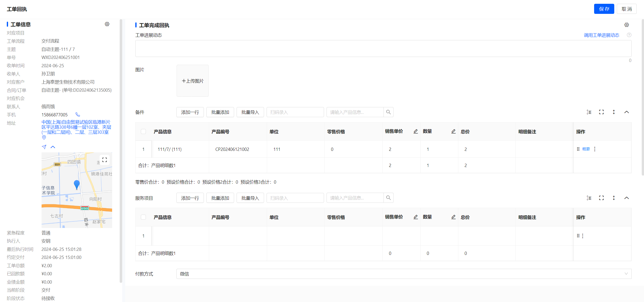Open settings gear in 工单完成回执 section
This screenshot has width=644, height=302.
[x=627, y=25]
